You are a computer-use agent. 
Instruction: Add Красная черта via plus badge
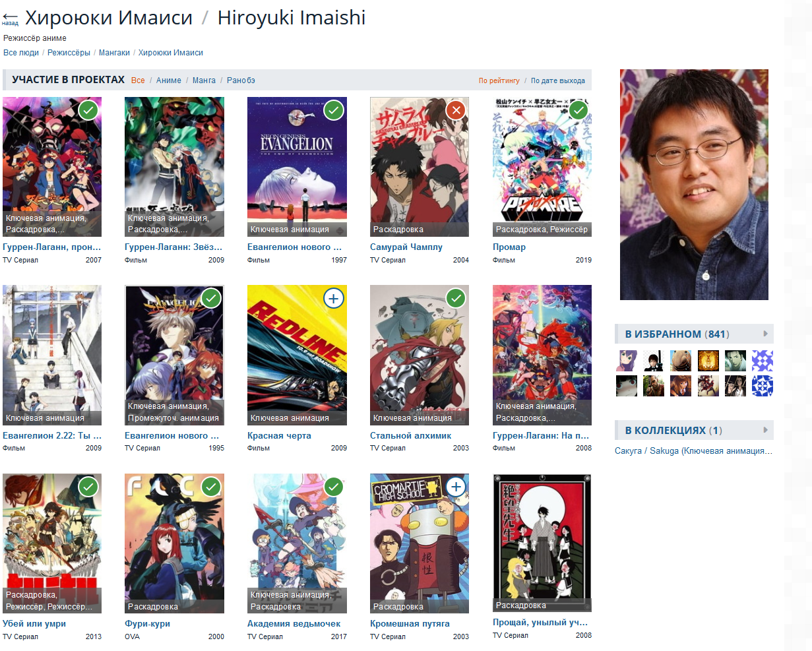click(x=334, y=298)
